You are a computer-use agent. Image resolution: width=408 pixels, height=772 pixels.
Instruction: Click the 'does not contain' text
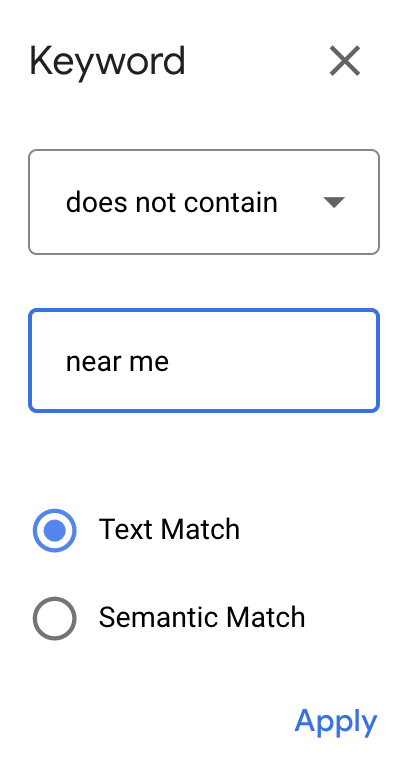coord(172,202)
